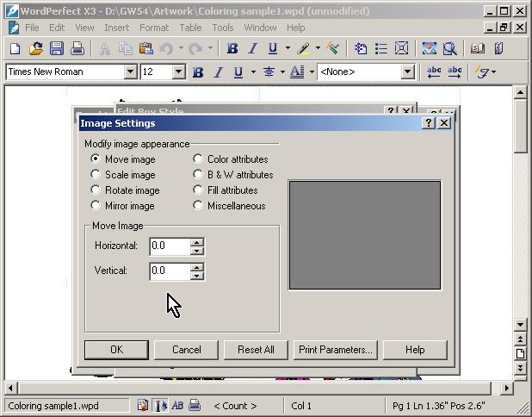Click the printer icon in status bar
Screen dimensions: 532x417
pos(195,406)
